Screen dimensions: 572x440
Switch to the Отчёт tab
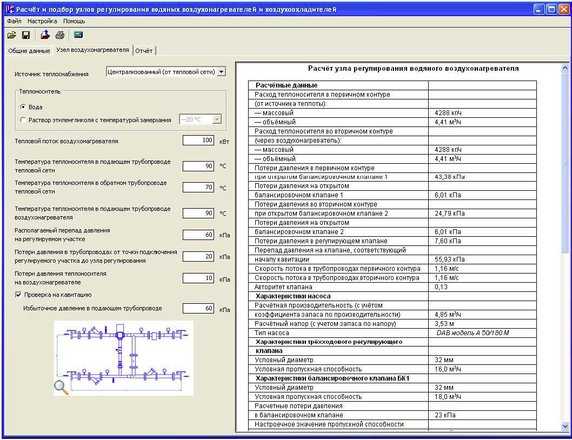144,51
